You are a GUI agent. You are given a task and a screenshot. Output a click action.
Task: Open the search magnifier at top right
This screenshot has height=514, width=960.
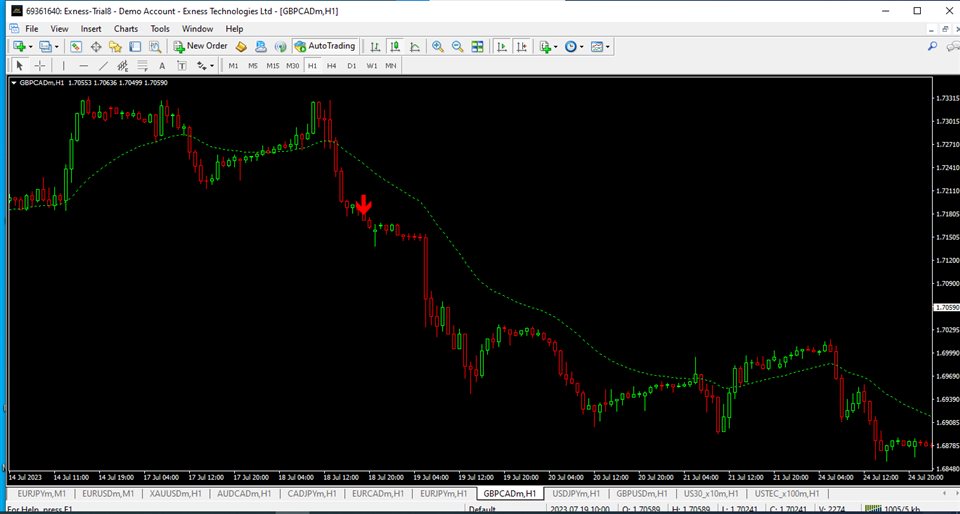tap(932, 47)
